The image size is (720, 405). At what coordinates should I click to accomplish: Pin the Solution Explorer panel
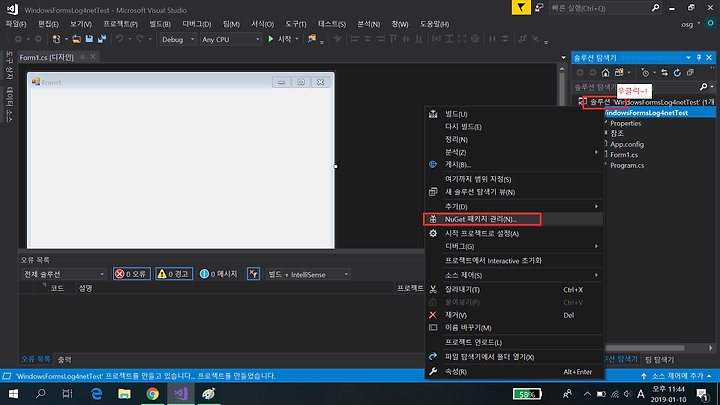click(x=699, y=58)
